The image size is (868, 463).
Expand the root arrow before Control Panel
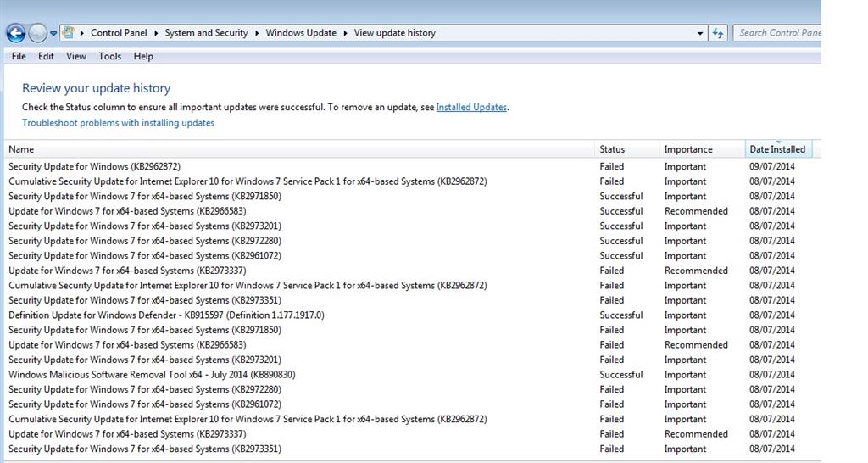pyautogui.click(x=82, y=33)
